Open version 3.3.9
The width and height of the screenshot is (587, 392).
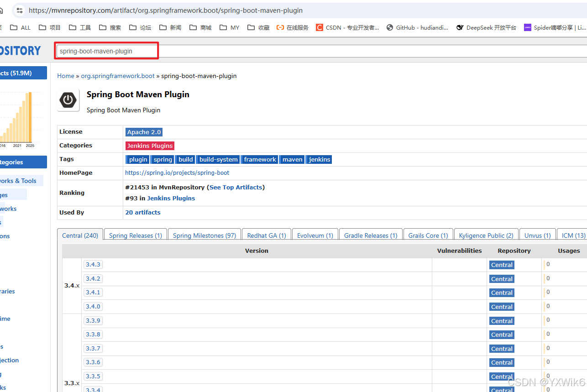[93, 320]
